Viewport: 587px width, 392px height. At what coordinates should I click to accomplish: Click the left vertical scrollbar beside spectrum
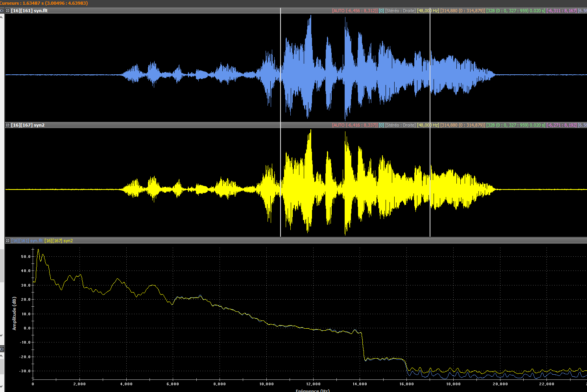tap(2, 265)
